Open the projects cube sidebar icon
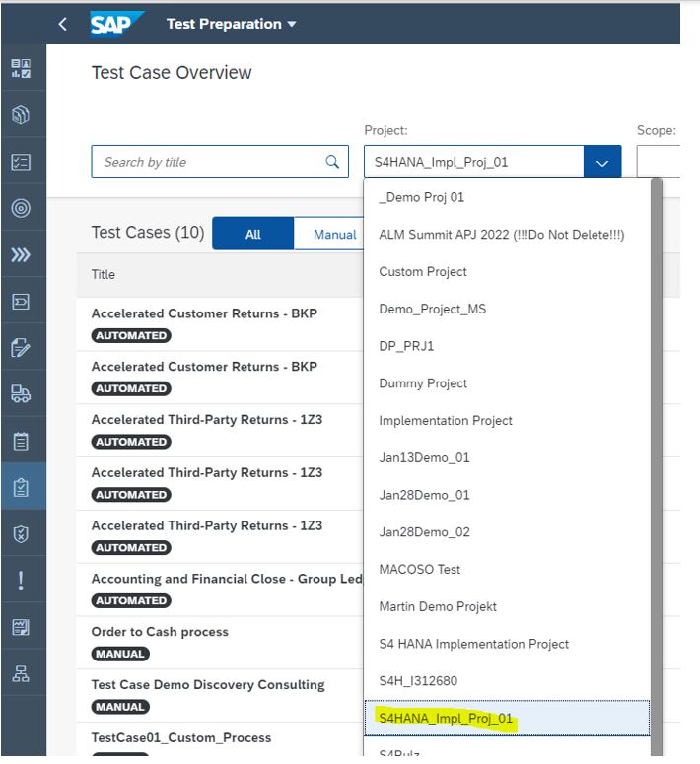The width and height of the screenshot is (700, 764). [x=21, y=115]
